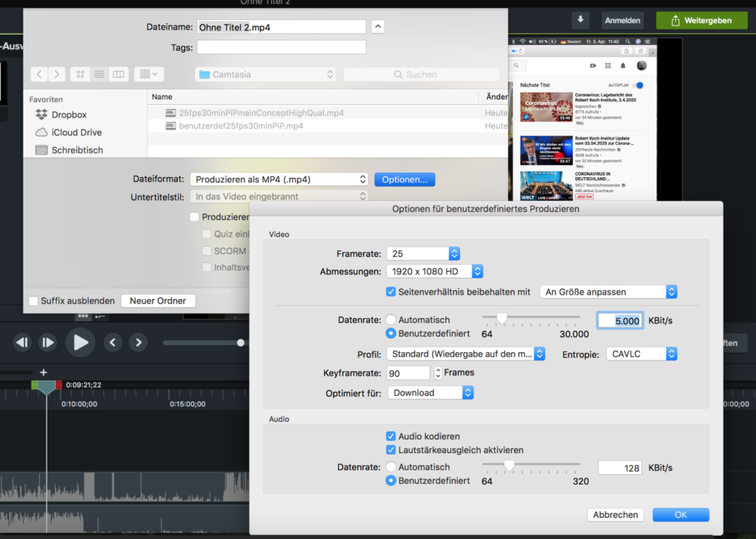This screenshot has height=539, width=756.
Task: Click the Weitergeben share button
Action: [701, 20]
